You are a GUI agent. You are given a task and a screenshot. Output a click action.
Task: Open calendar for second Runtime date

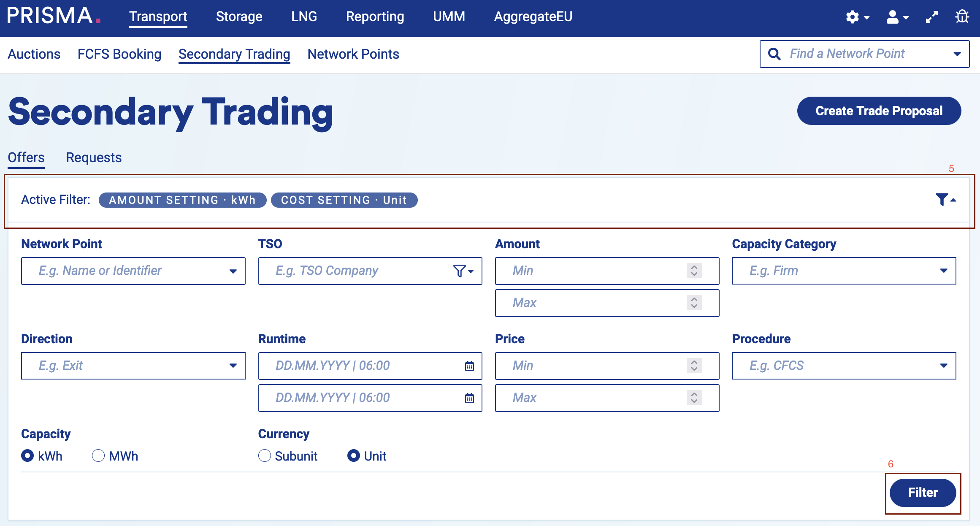469,398
